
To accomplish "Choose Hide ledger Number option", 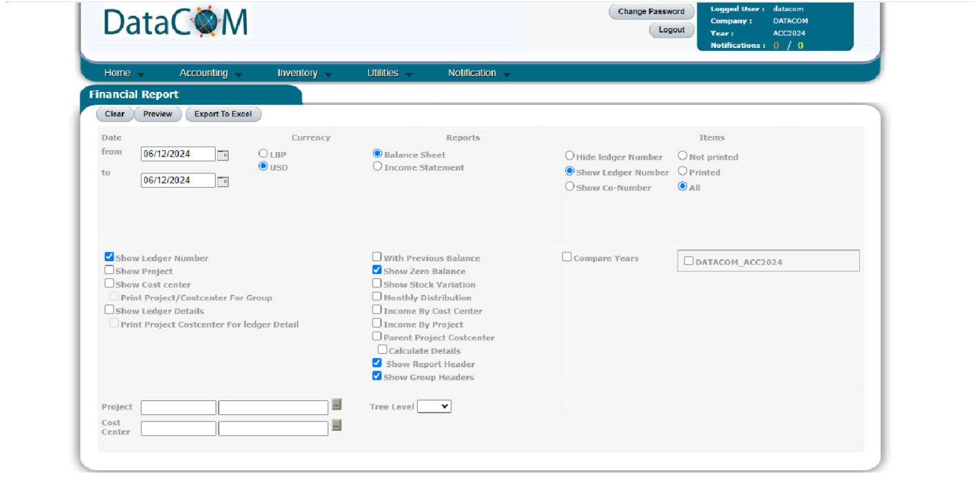I will tap(570, 155).
